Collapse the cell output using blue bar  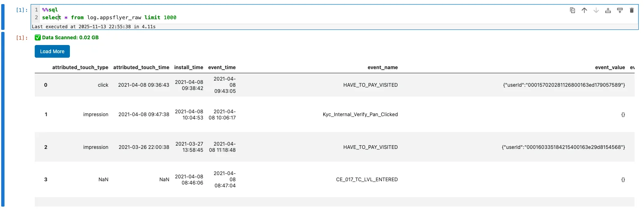pyautogui.click(x=3, y=119)
